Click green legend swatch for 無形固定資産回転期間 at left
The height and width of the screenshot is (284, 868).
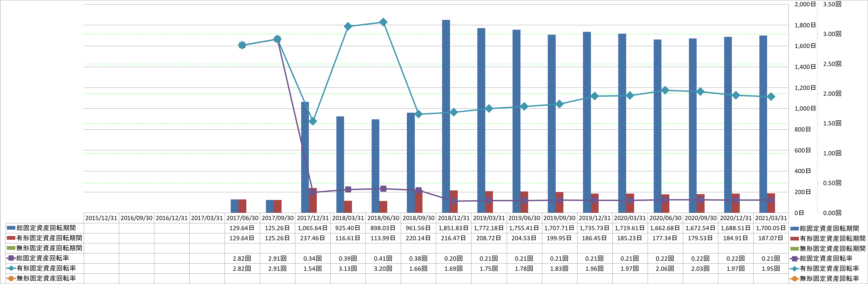pyautogui.click(x=11, y=248)
